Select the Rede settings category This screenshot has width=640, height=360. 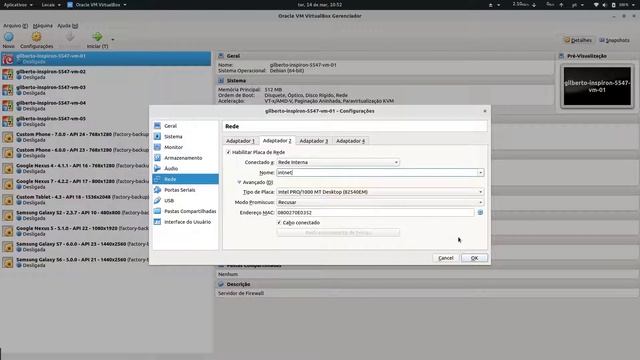point(185,179)
